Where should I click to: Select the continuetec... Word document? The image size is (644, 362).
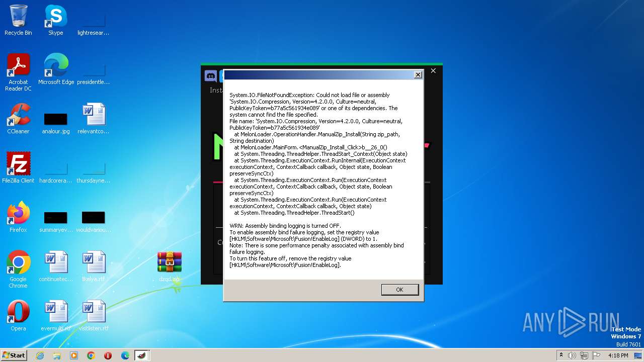tap(56, 266)
